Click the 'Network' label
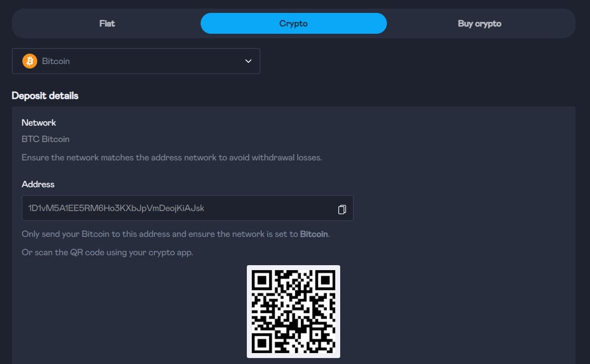 click(39, 123)
